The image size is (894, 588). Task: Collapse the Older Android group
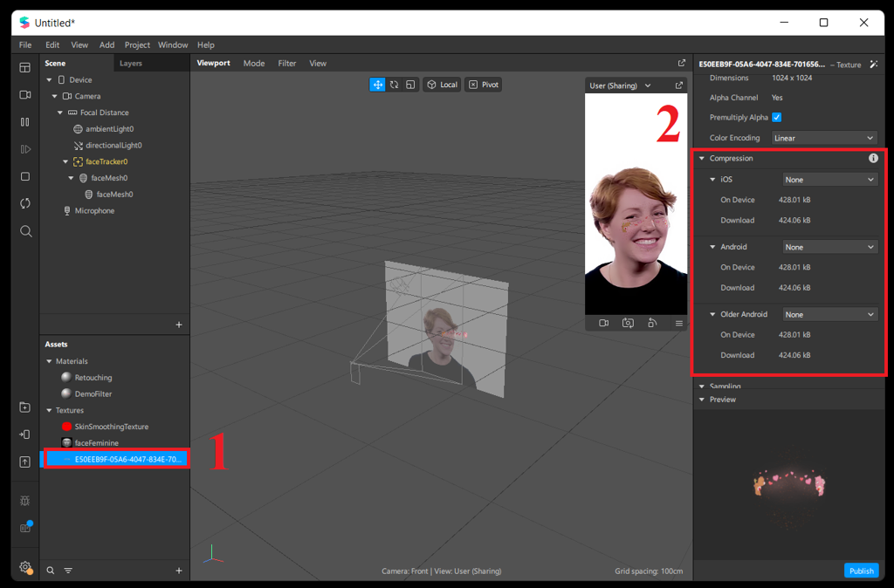tap(712, 315)
